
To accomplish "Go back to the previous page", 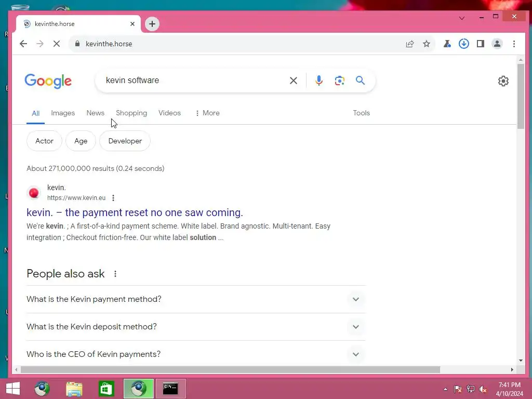I will [23, 44].
